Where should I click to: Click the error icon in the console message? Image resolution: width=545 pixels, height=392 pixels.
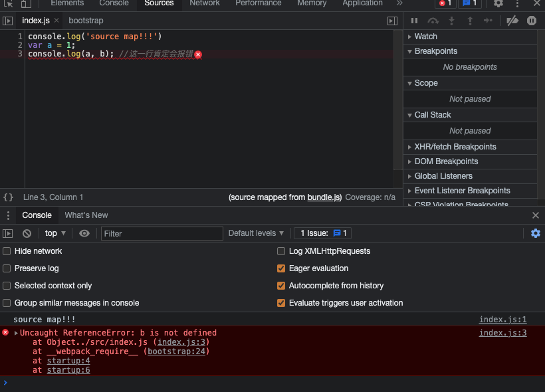tap(5, 332)
